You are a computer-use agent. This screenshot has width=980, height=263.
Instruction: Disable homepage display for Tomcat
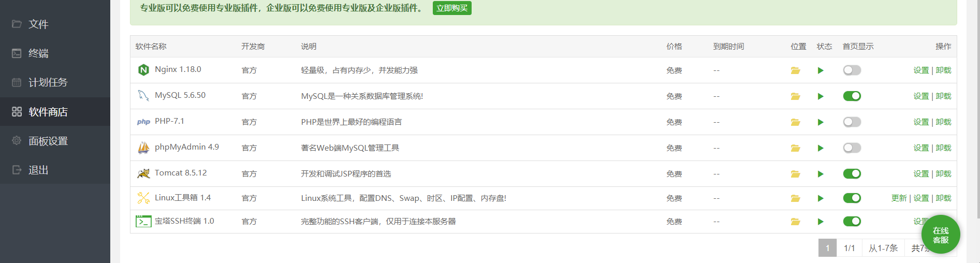pyautogui.click(x=852, y=173)
